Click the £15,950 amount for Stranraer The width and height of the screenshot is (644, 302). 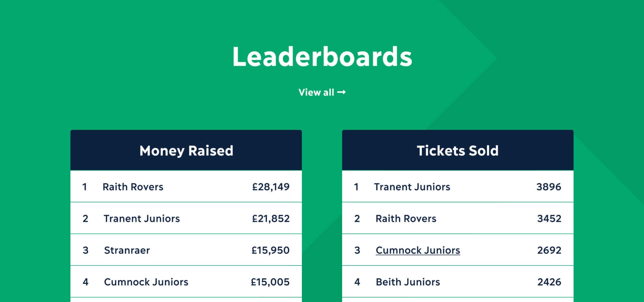pos(270,250)
